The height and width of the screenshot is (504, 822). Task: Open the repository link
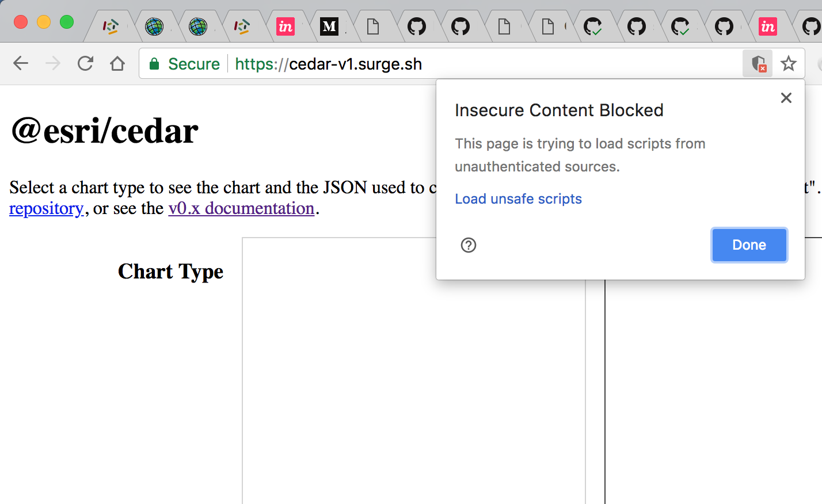click(x=47, y=208)
